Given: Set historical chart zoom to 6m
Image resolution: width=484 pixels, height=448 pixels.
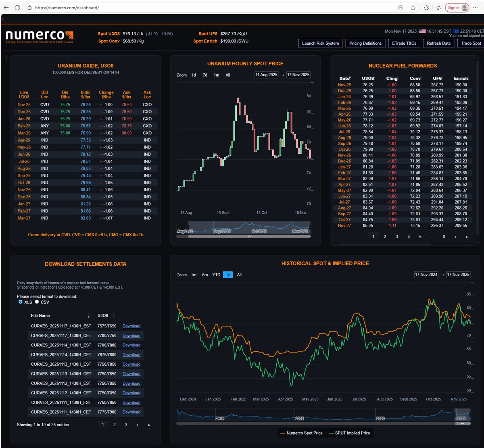Looking at the screenshot, I should pos(205,275).
